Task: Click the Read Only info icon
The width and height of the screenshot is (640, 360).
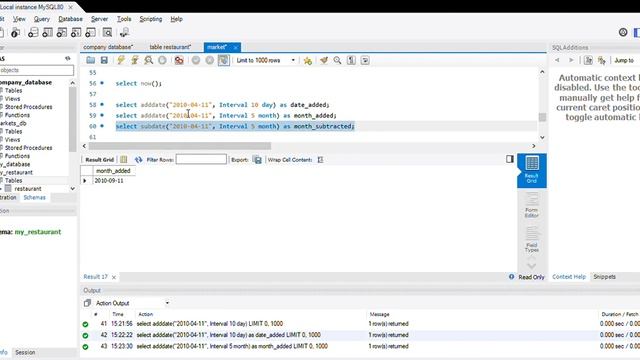Action: tap(511, 277)
